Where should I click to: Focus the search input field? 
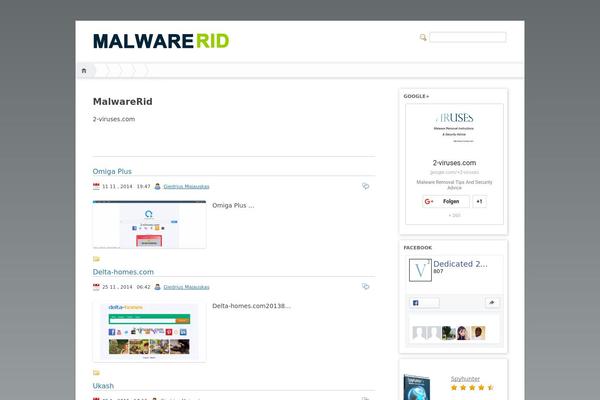pos(468,37)
